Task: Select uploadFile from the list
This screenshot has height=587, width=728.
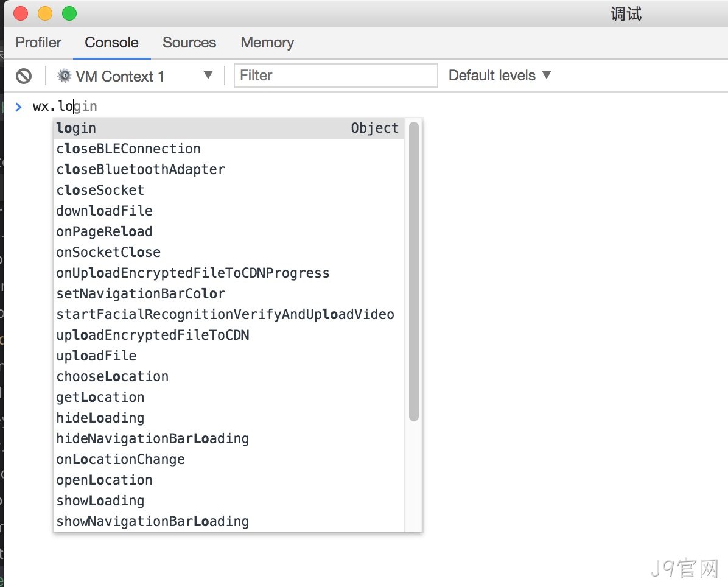Action: coord(228,356)
